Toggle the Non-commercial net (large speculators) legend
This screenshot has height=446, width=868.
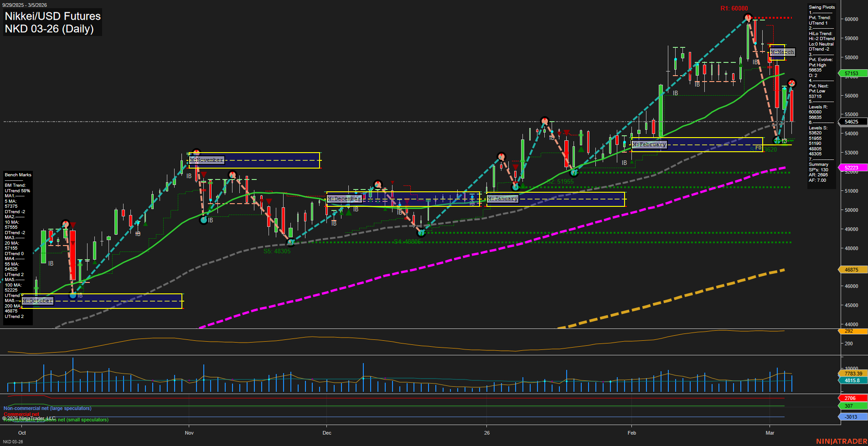[x=47, y=408]
